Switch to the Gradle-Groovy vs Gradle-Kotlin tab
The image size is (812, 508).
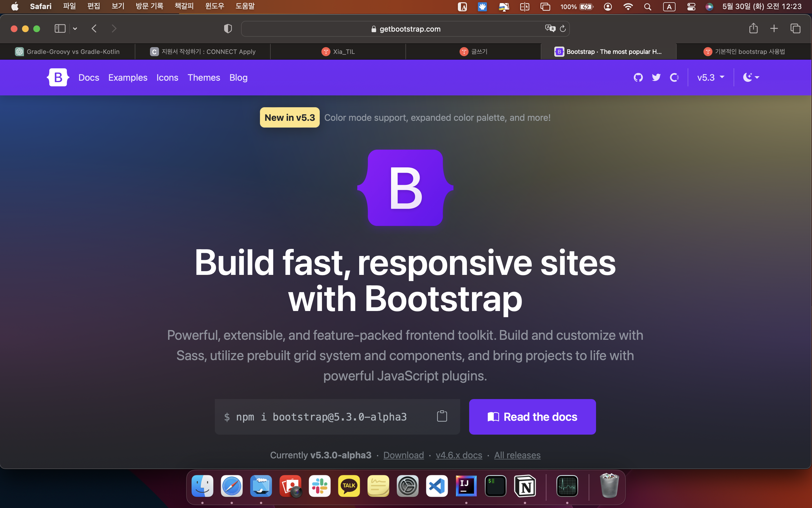(x=67, y=51)
